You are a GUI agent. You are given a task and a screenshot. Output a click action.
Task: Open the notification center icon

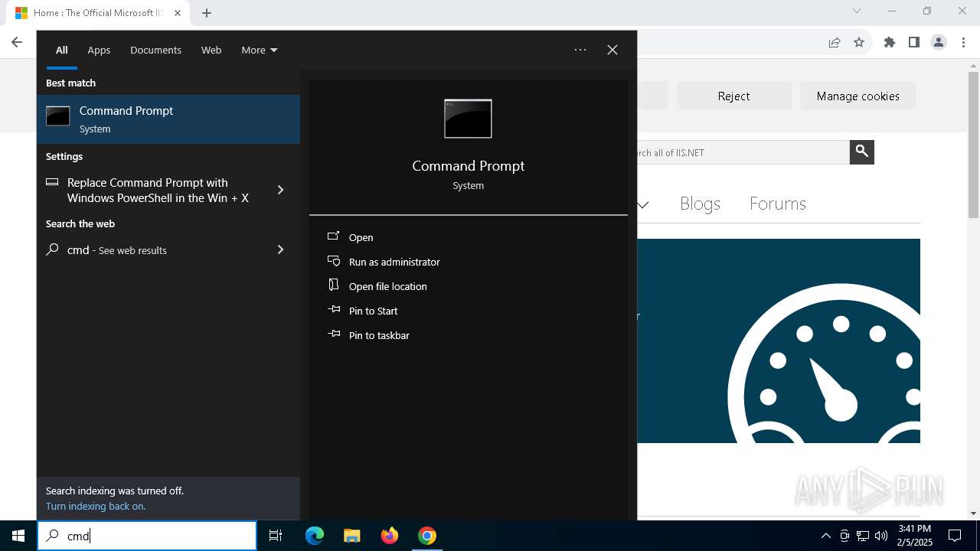tap(955, 536)
